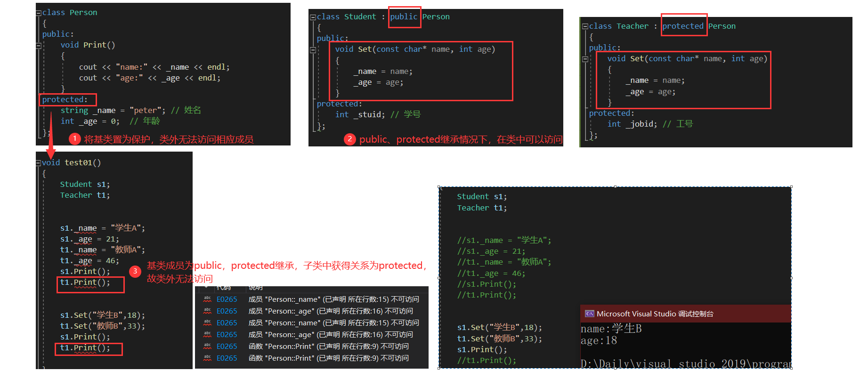Collapse the void Print() function block
Screen dimensions: 868x379
pyautogui.click(x=39, y=46)
